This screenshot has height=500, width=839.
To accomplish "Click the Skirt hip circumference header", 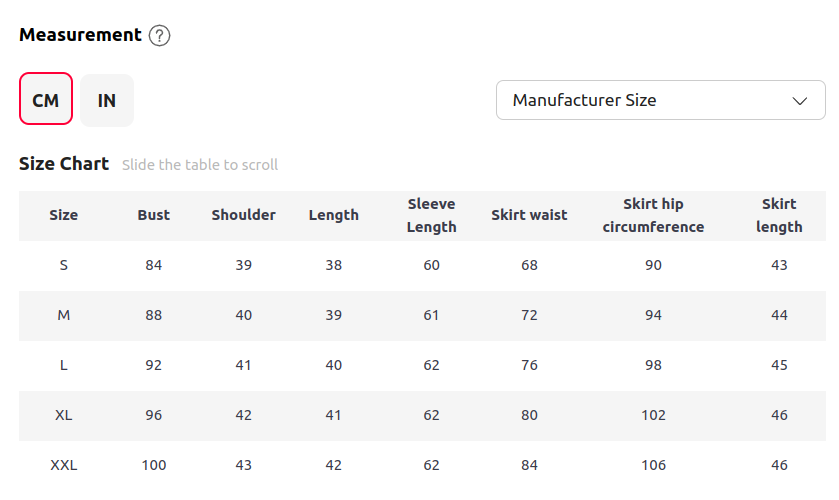I will (653, 215).
